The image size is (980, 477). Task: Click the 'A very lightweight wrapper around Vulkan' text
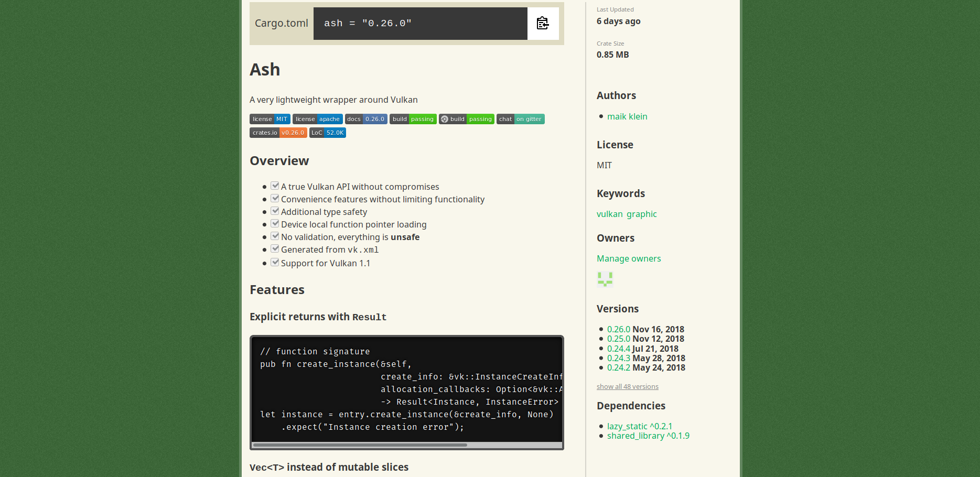pyautogui.click(x=333, y=100)
